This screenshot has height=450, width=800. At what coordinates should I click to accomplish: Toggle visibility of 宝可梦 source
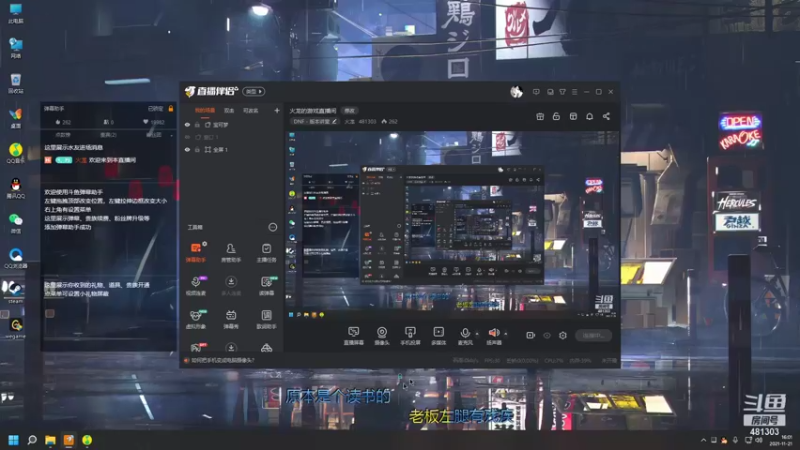pyautogui.click(x=187, y=125)
